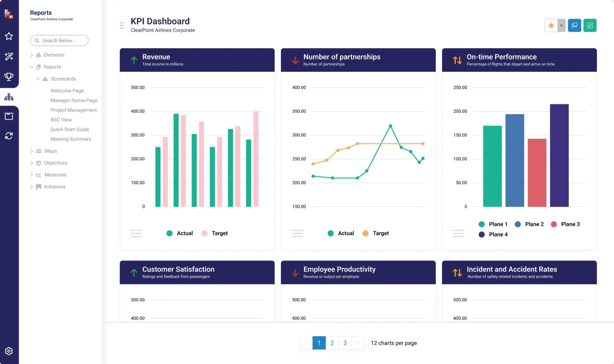Go to page 2 of charts
This screenshot has width=614, height=364.
(332, 343)
